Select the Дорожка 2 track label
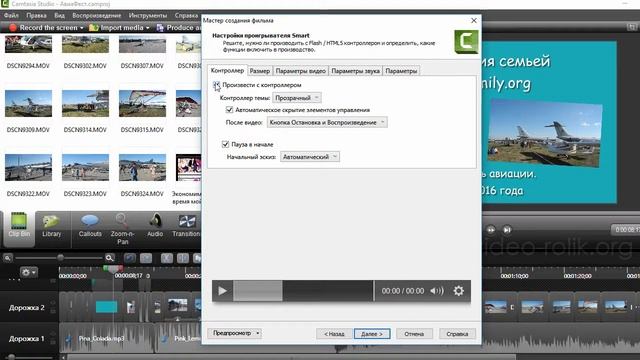 point(27,307)
